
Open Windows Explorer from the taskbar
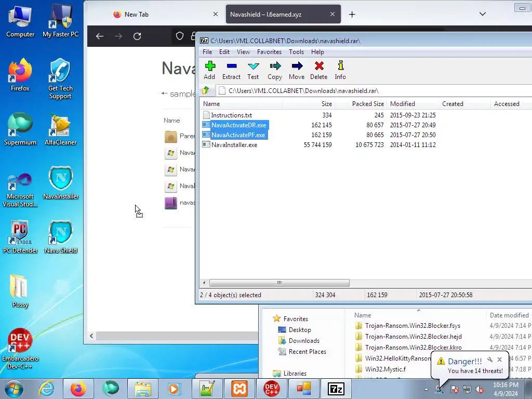[142, 389]
